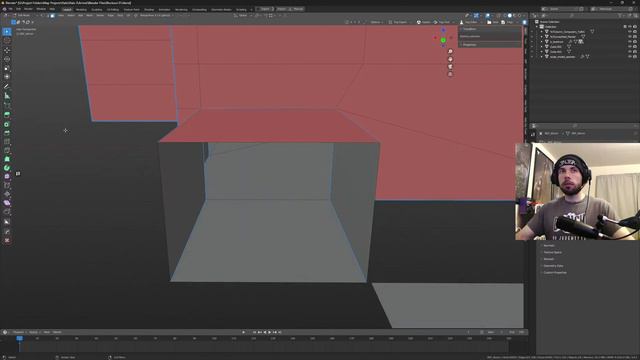
Task: Select the Transform tool
Action: pos(7,77)
